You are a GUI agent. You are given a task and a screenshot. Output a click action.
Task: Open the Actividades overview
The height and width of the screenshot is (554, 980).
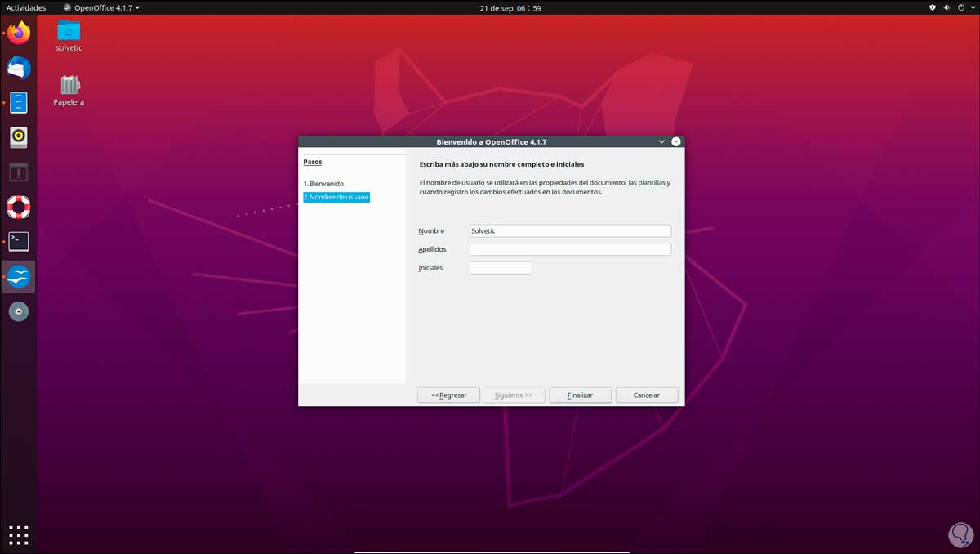tap(26, 7)
